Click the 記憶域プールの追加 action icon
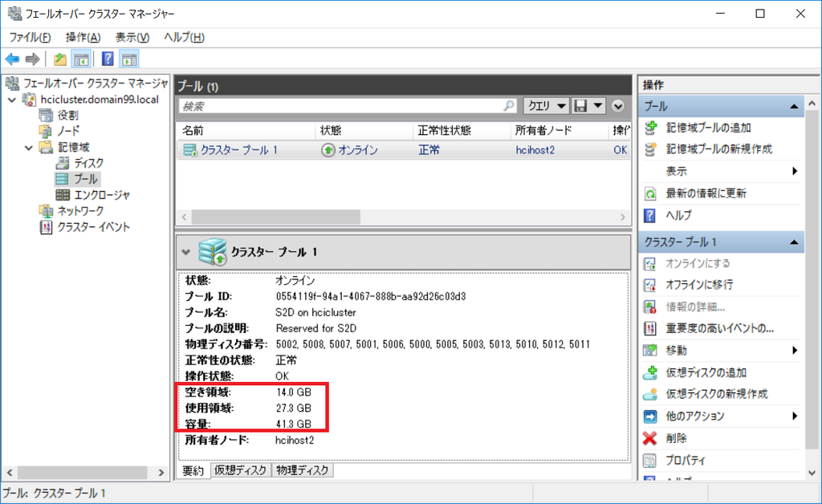 pyautogui.click(x=650, y=128)
